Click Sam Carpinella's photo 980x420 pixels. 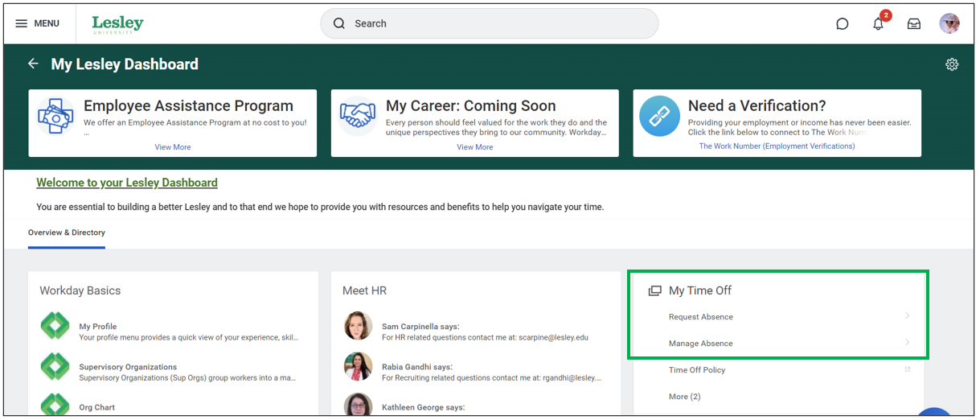(x=359, y=326)
